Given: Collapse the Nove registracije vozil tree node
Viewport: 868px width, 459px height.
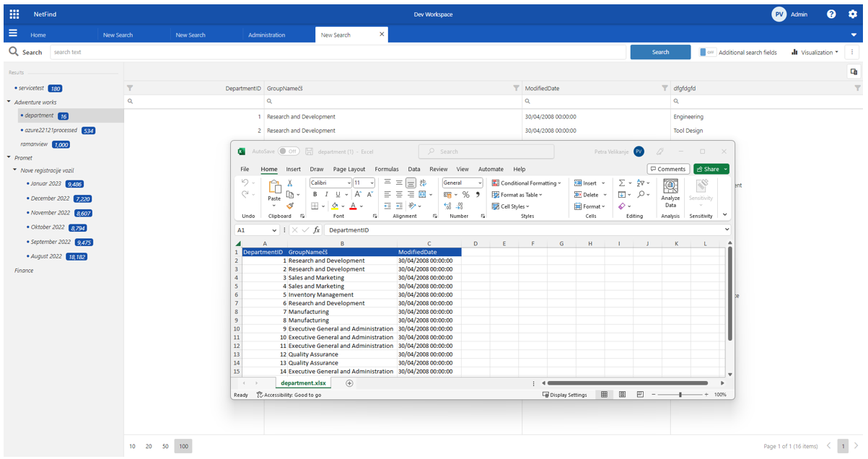Looking at the screenshot, I should [14, 170].
